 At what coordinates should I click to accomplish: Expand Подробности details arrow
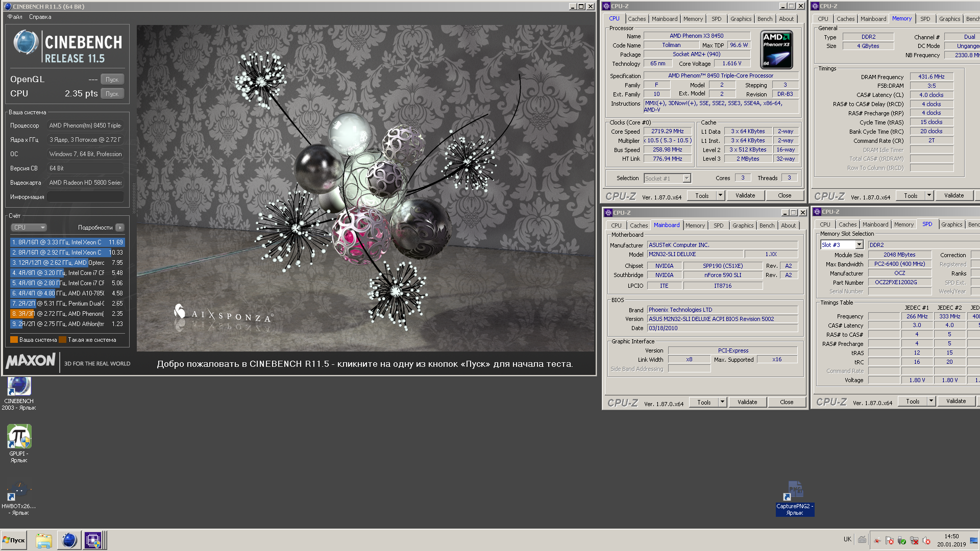pos(120,228)
